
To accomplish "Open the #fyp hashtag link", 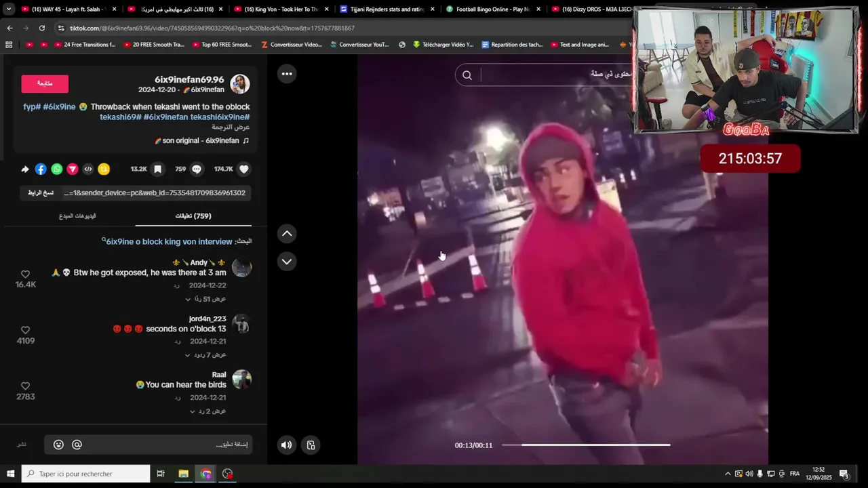I will click(32, 107).
